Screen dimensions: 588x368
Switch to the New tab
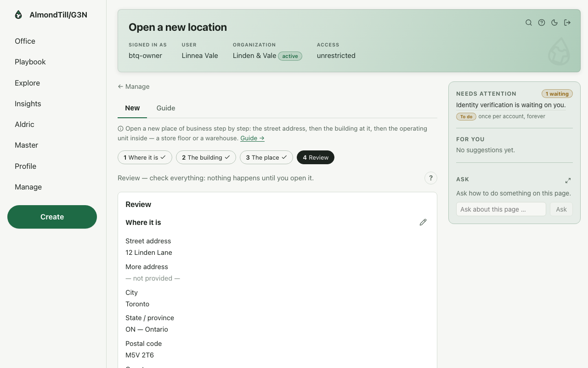[x=132, y=108]
